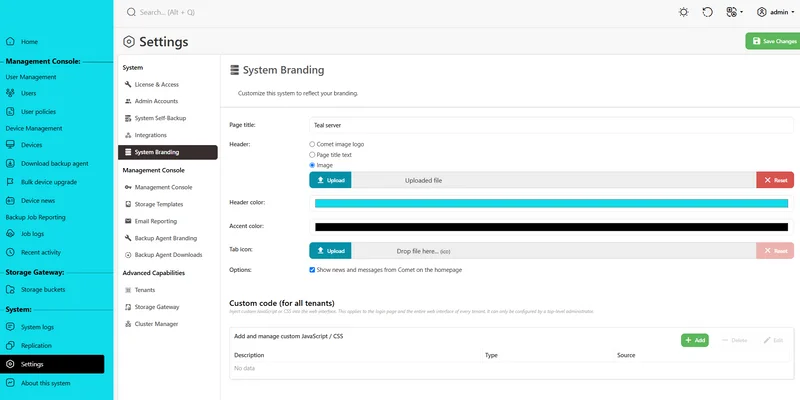Open the black Accent color swatch
The height and width of the screenshot is (400, 800).
pyautogui.click(x=552, y=227)
